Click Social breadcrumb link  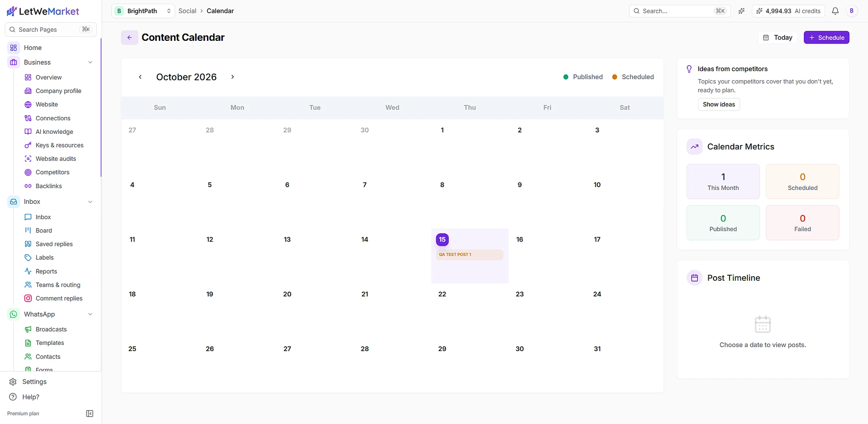point(187,11)
